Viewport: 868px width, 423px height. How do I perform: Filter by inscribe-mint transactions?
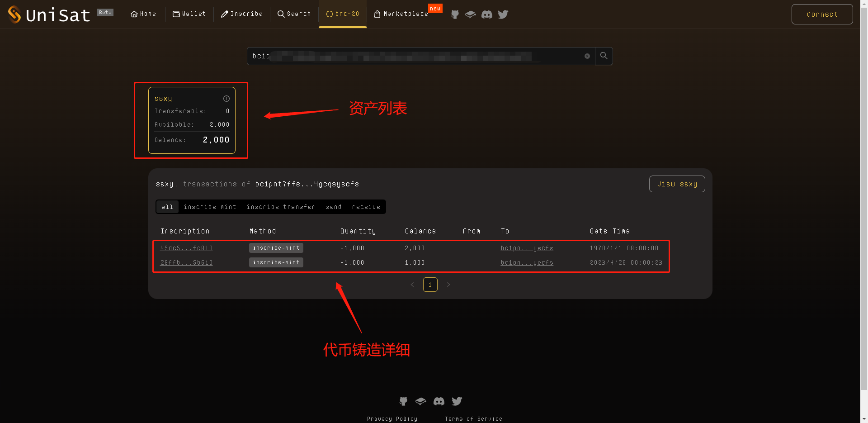pyautogui.click(x=210, y=207)
